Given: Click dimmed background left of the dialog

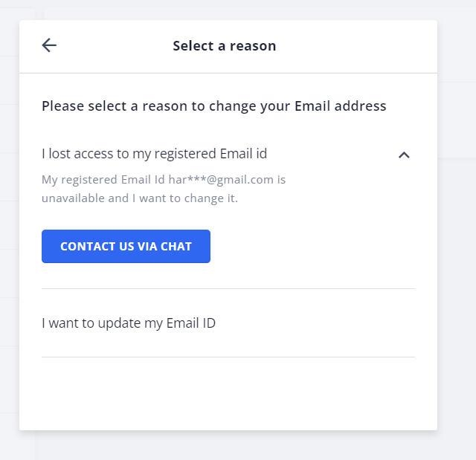Looking at the screenshot, I should [9, 223].
